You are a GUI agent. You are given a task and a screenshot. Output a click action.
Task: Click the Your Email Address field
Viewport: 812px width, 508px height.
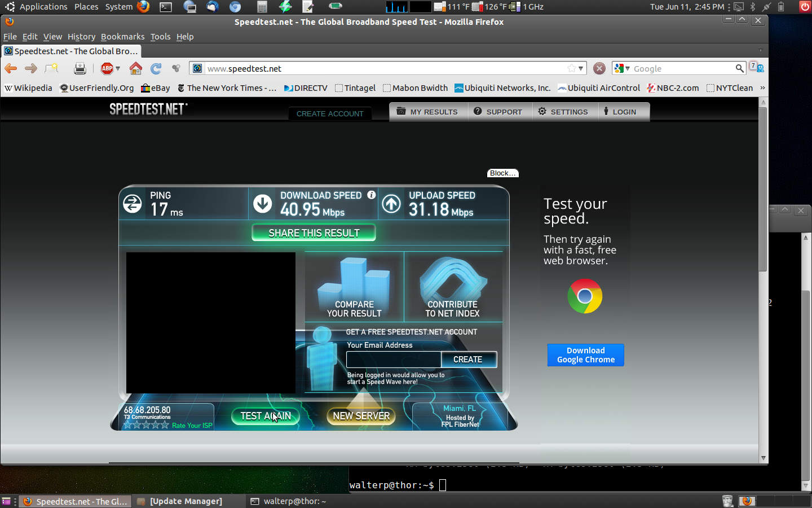coord(393,360)
